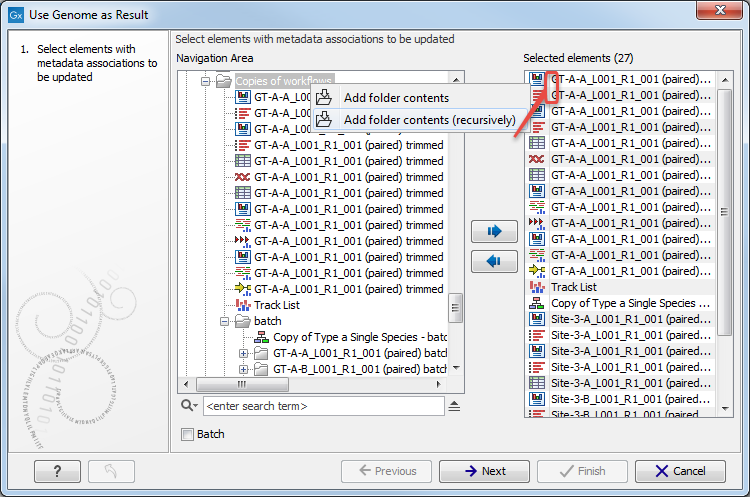Click the Cancel button
The height and width of the screenshot is (497, 750).
click(x=679, y=471)
